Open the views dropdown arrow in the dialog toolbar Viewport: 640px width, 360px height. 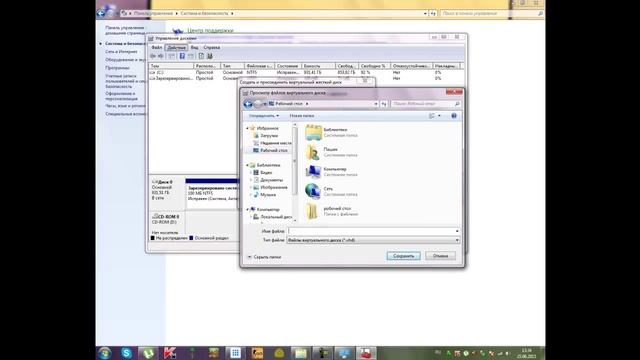[439, 116]
